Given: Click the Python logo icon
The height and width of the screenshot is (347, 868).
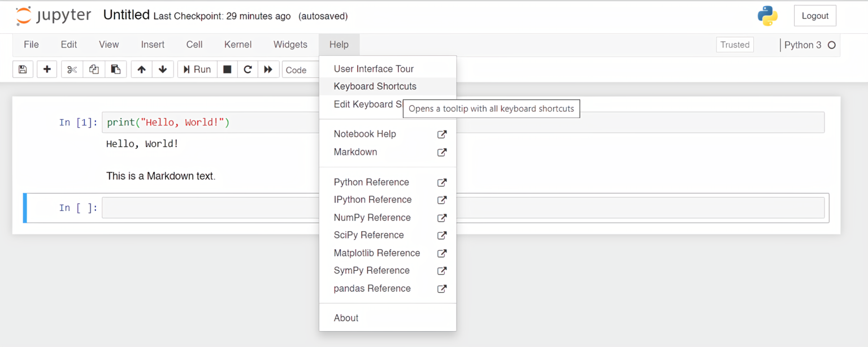Looking at the screenshot, I should tap(767, 16).
